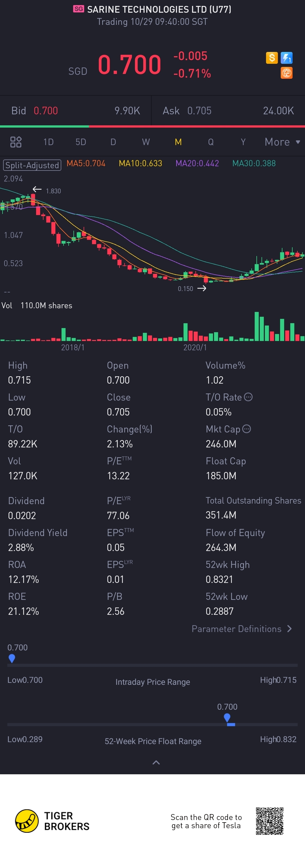Tap the T/O value 89.22K
The image size is (305, 868).
coord(23,444)
